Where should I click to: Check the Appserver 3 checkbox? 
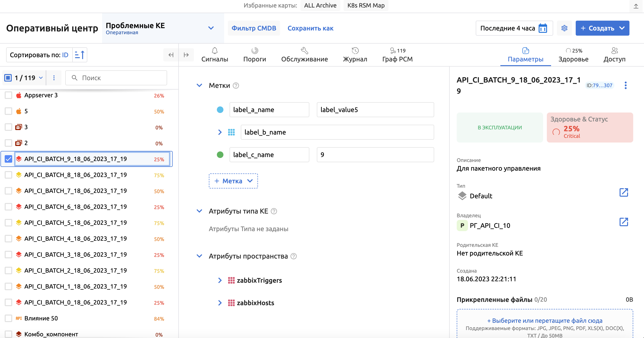(x=8, y=95)
